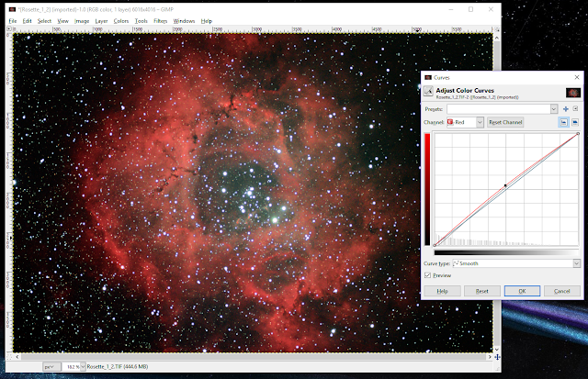Open the Edit menu
The width and height of the screenshot is (588, 379).
[27, 21]
